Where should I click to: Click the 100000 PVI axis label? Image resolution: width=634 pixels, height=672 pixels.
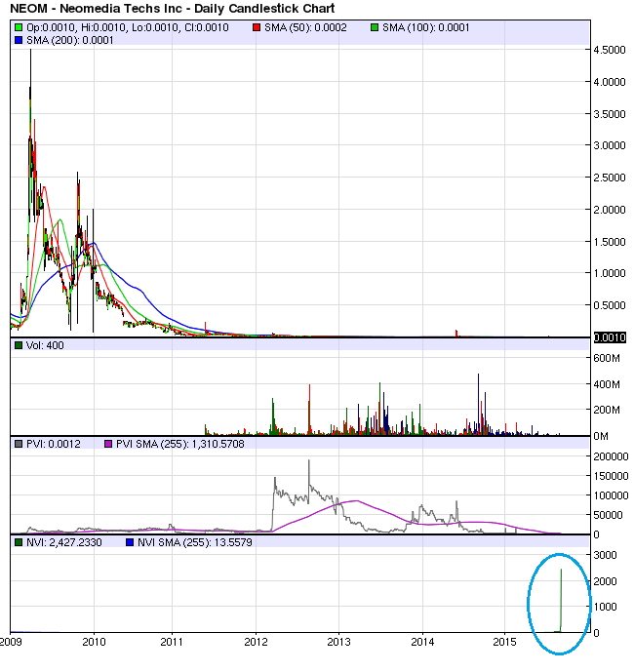pyautogui.click(x=611, y=495)
